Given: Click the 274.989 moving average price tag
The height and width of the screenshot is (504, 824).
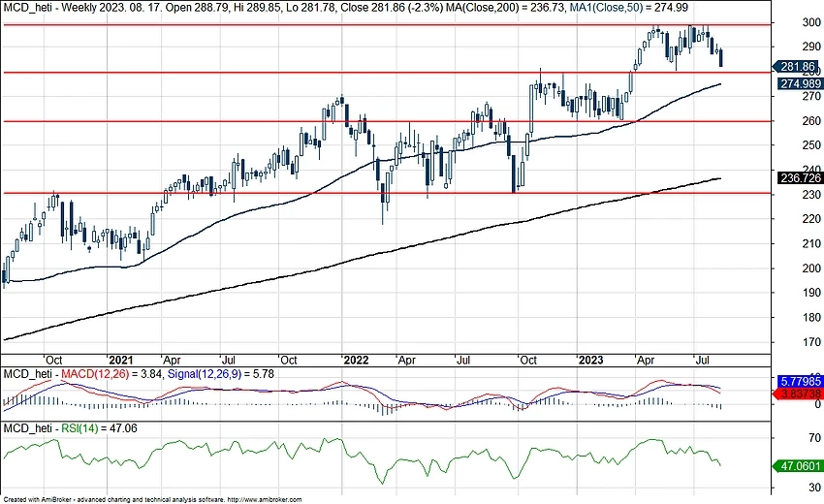Looking at the screenshot, I should tap(800, 83).
